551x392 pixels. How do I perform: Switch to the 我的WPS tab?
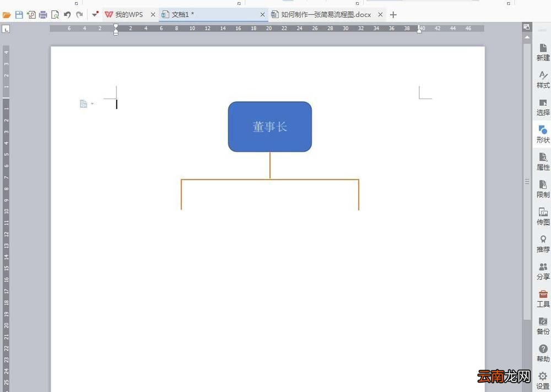pyautogui.click(x=129, y=15)
